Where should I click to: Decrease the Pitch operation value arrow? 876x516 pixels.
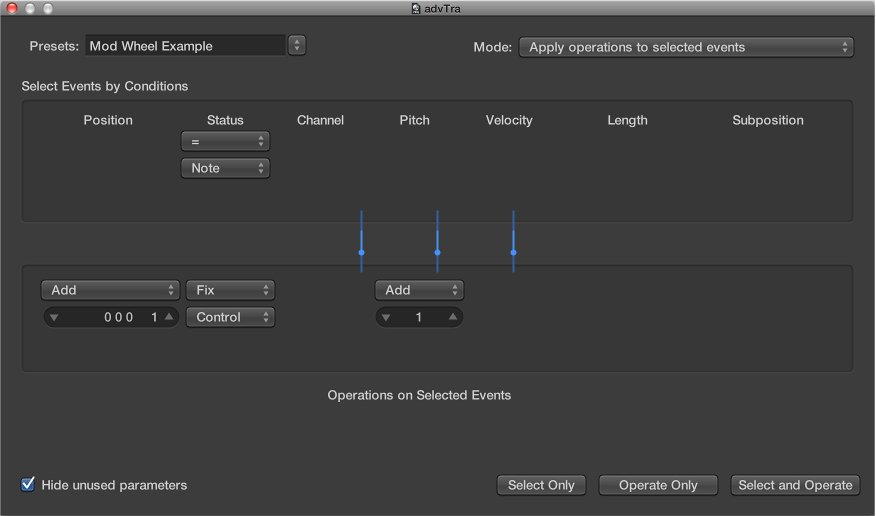tap(387, 317)
